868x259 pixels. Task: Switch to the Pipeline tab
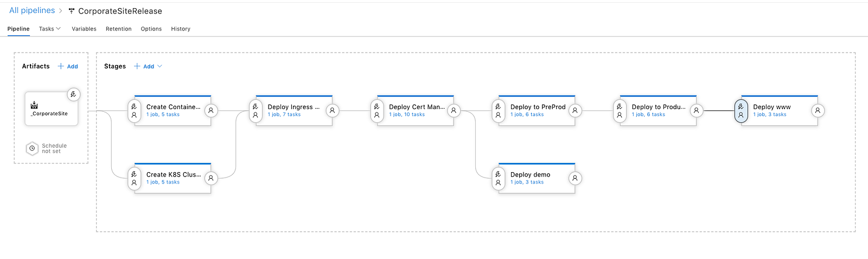[18, 29]
